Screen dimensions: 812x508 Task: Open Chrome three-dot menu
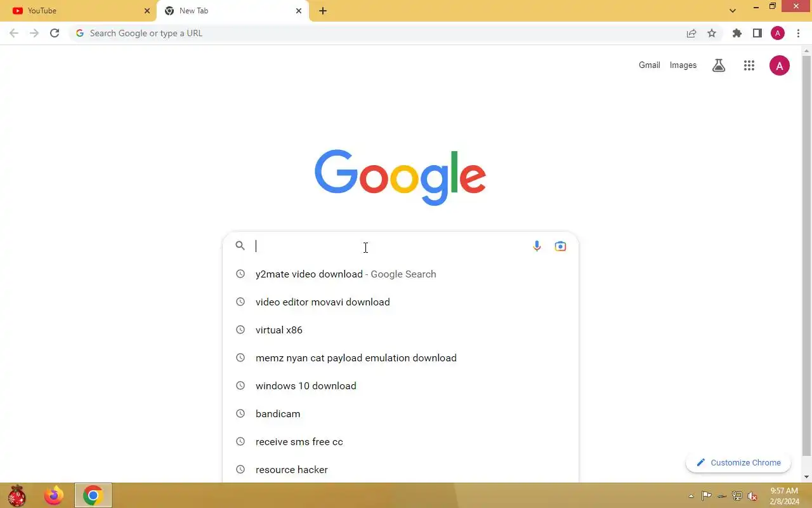point(798,33)
